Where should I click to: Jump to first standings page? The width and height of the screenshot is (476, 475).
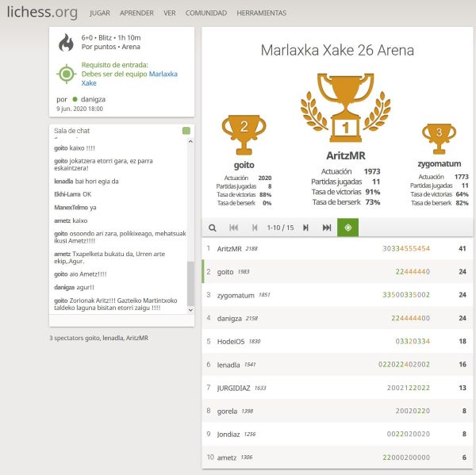pyautogui.click(x=234, y=228)
